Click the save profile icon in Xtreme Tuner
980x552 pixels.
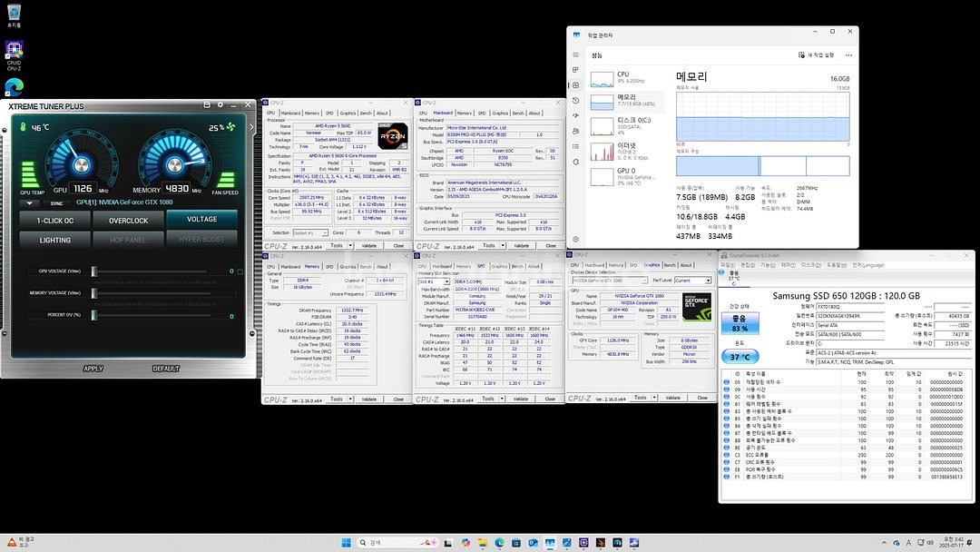coord(207,105)
